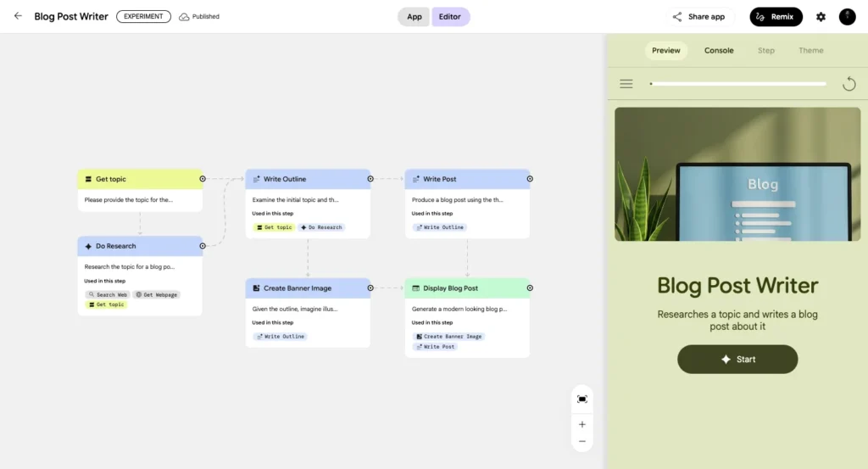Click Get topic chip in Do Research

point(107,304)
